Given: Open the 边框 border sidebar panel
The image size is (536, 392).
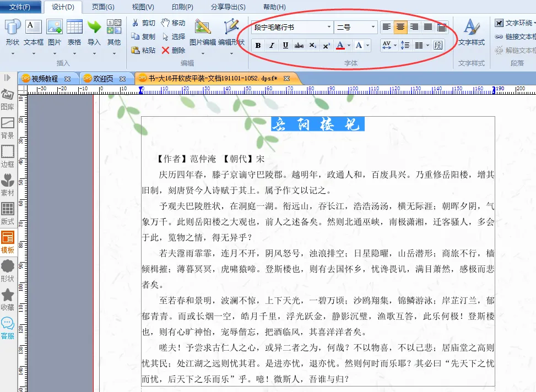Looking at the screenshot, I should pos(8,157).
